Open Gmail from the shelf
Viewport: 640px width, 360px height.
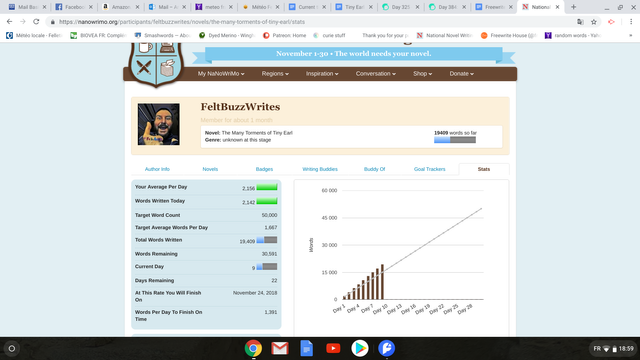click(280, 348)
